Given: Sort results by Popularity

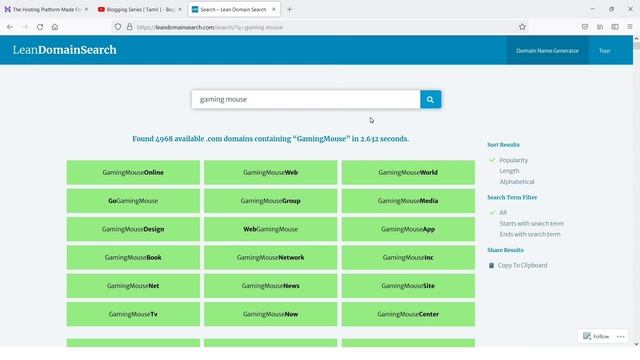Looking at the screenshot, I should coord(513,160).
